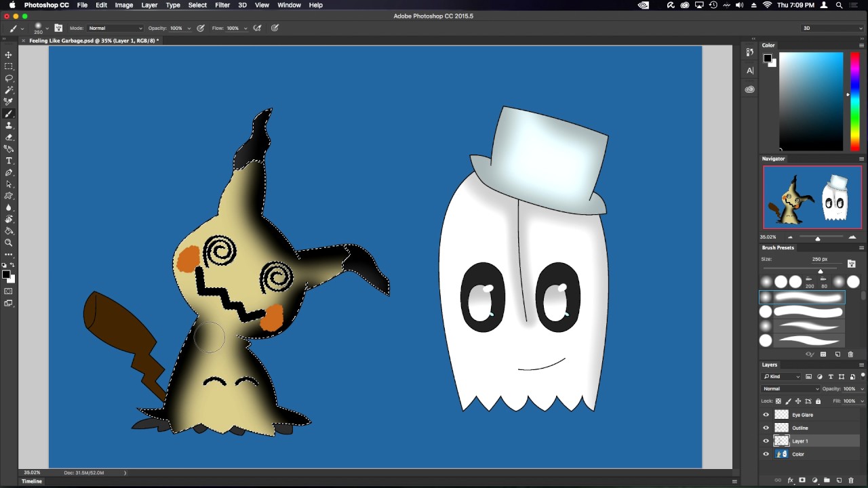868x488 pixels.
Task: Hide the Eye Glare layer
Action: pyautogui.click(x=766, y=415)
